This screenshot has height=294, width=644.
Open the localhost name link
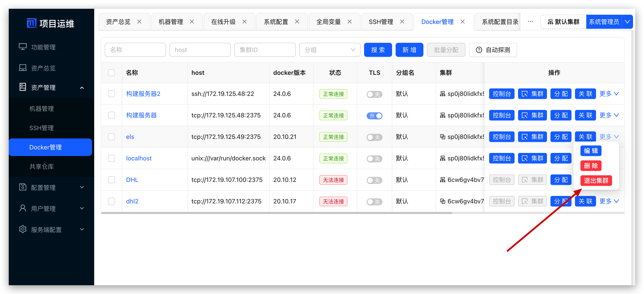click(139, 158)
